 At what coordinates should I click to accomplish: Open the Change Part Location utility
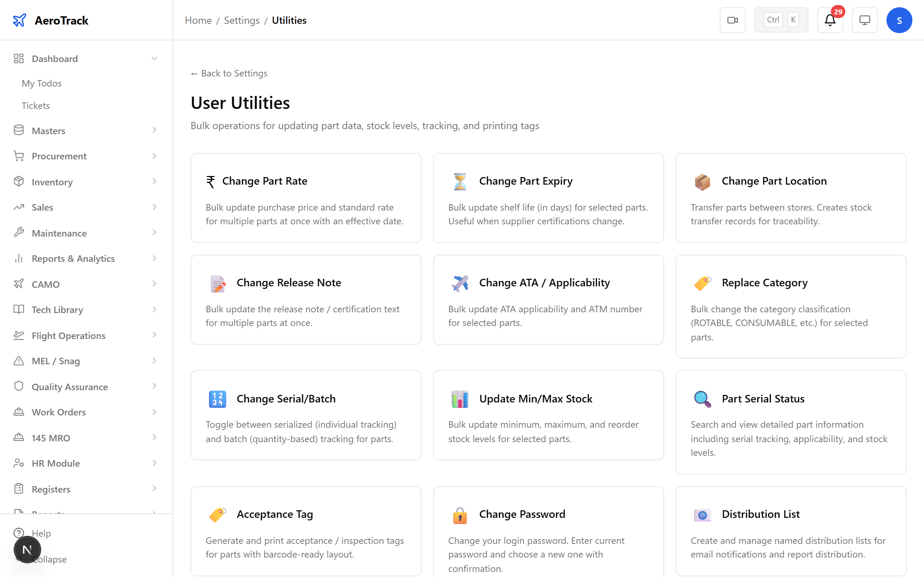(790, 198)
